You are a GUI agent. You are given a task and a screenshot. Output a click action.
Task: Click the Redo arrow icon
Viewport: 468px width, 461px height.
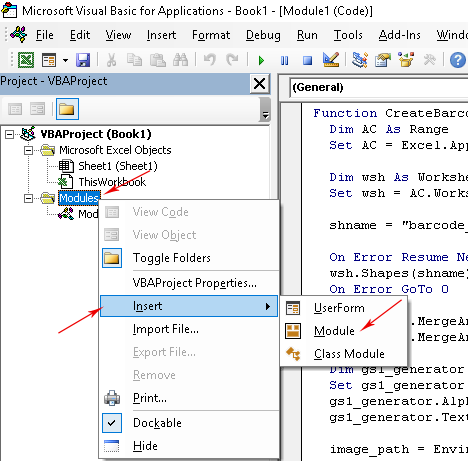[x=232, y=60]
